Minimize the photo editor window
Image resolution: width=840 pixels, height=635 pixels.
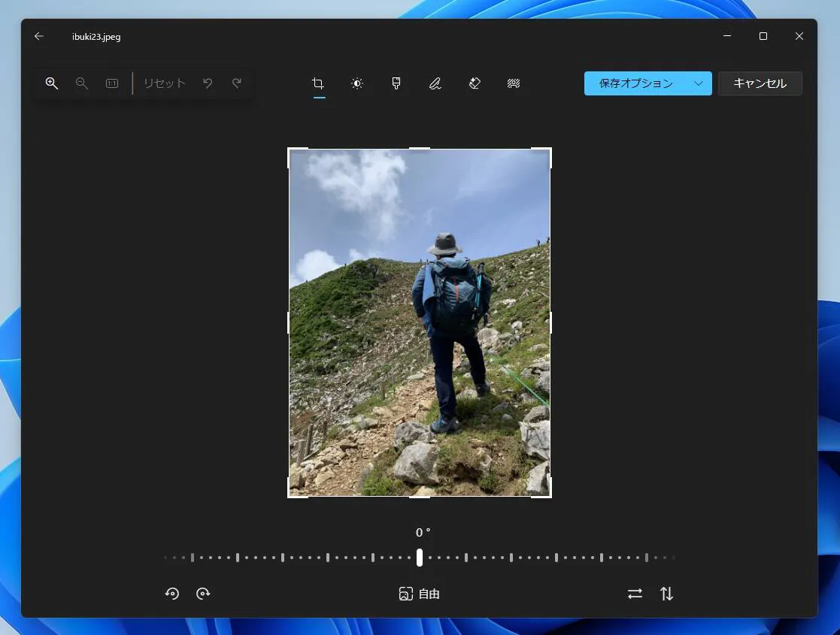(x=727, y=36)
